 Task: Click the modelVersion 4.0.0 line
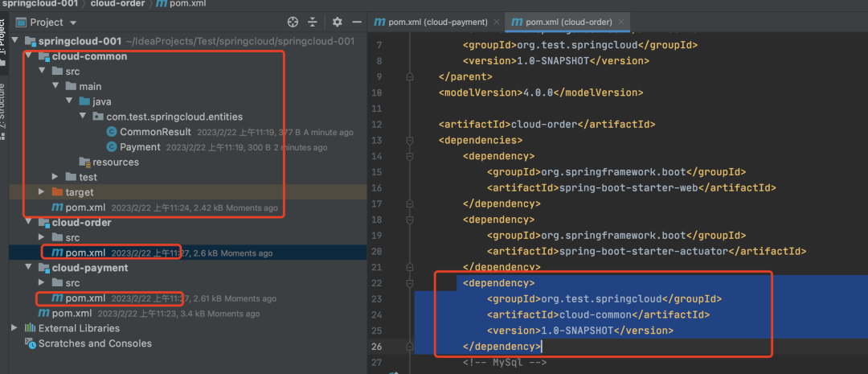click(x=541, y=92)
